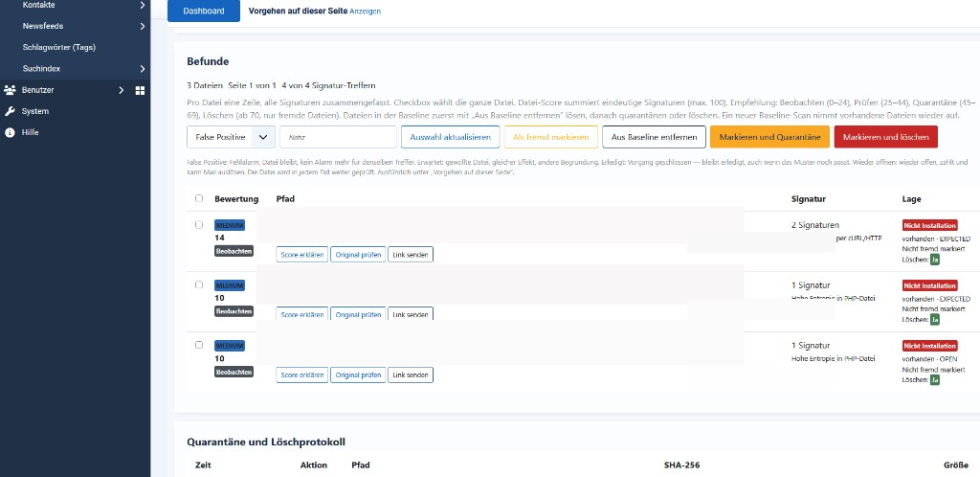Click Link senden in the OPEN row

pyautogui.click(x=411, y=375)
